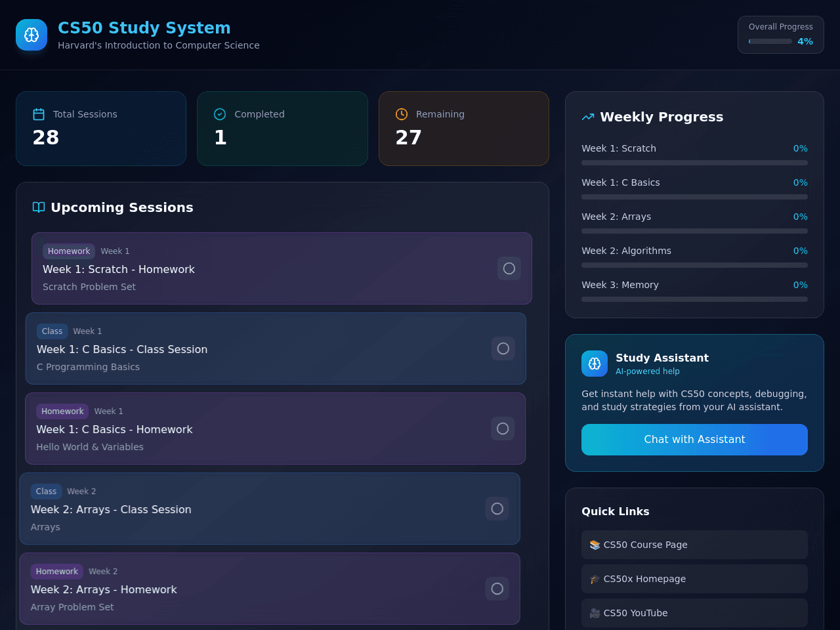Click the Homework tag on Arrays Homework
The image size is (840, 630).
point(57,572)
